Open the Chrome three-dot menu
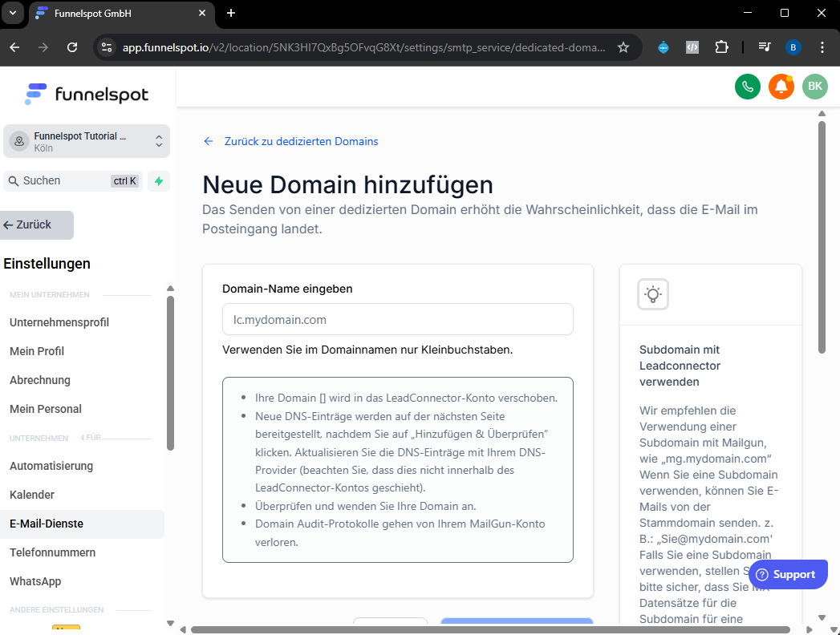The width and height of the screenshot is (840, 635). click(x=822, y=47)
